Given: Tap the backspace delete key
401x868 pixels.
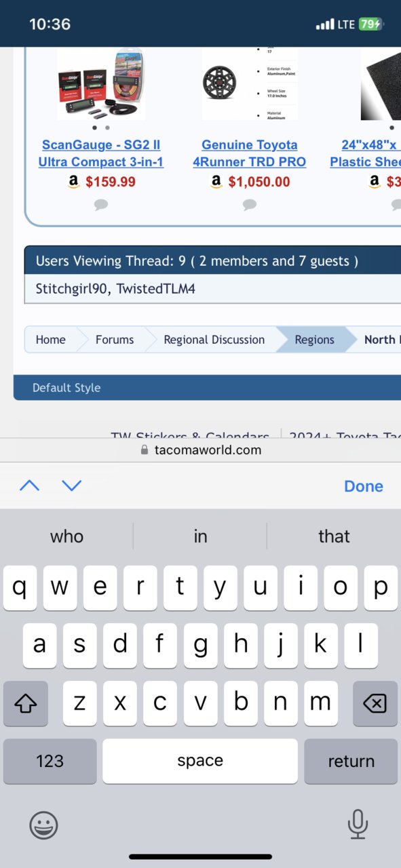Looking at the screenshot, I should 375,704.
